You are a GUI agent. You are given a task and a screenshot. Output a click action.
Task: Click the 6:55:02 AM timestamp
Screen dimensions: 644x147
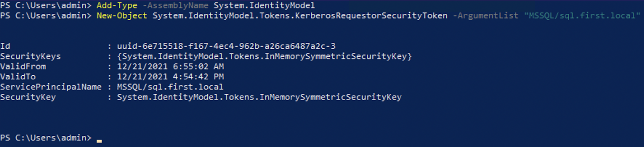coord(198,66)
